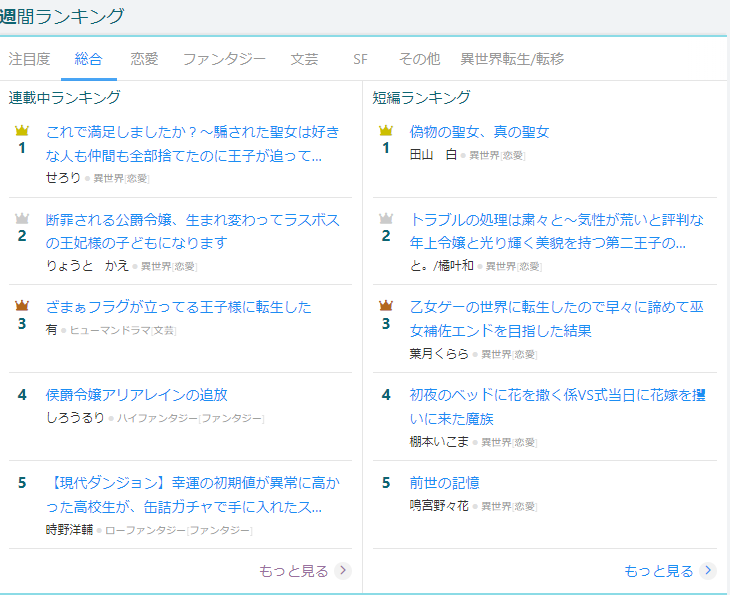730x595 pixels.
Task: Click silver crown icon in 連載中ランキング
Action: tap(22, 218)
